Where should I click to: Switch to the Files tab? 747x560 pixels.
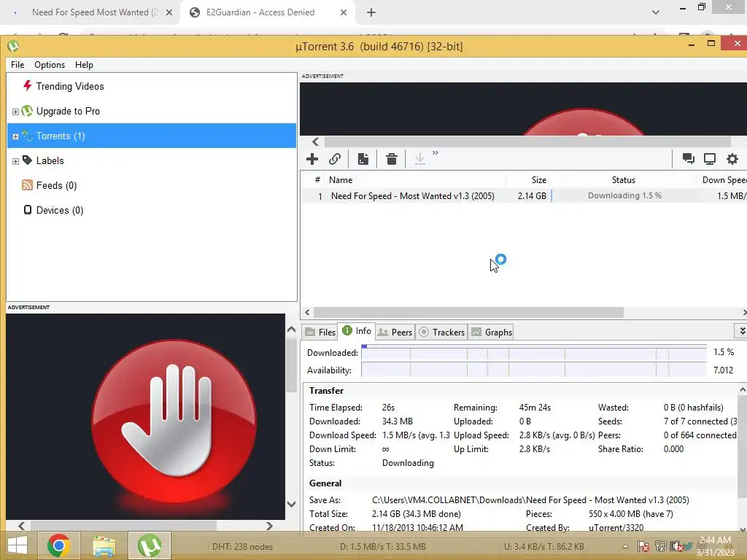[321, 332]
